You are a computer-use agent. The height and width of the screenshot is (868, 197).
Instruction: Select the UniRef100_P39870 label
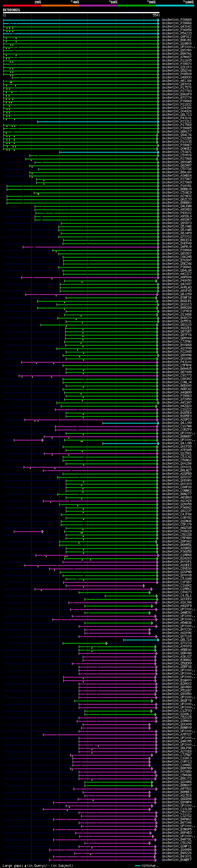177,64
